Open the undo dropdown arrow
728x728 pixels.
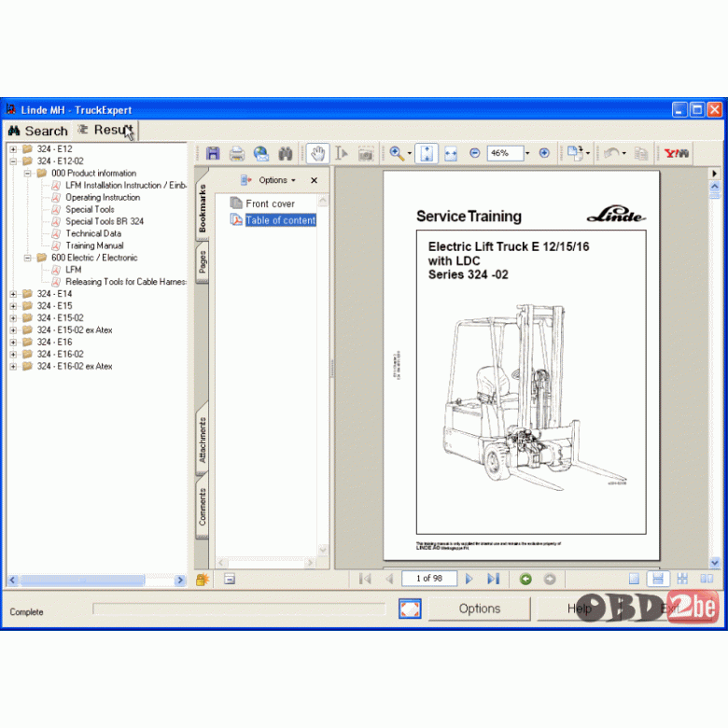click(x=624, y=153)
